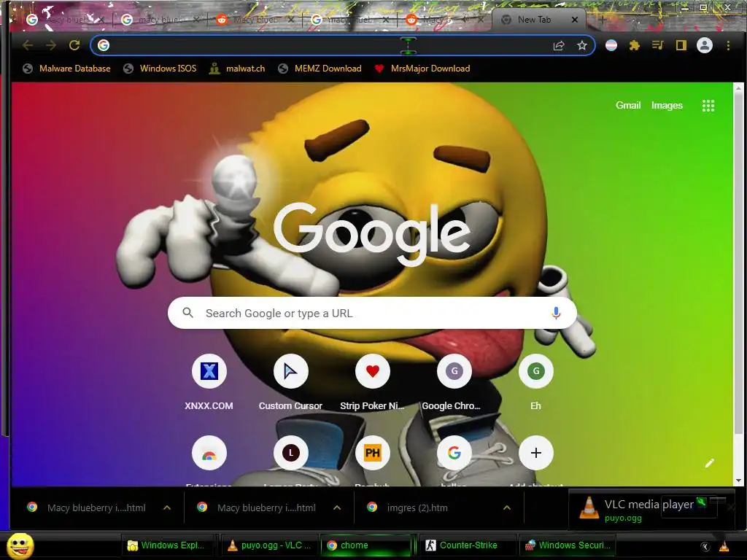
Task: Open the media controls icon in toolbar
Action: [657, 45]
